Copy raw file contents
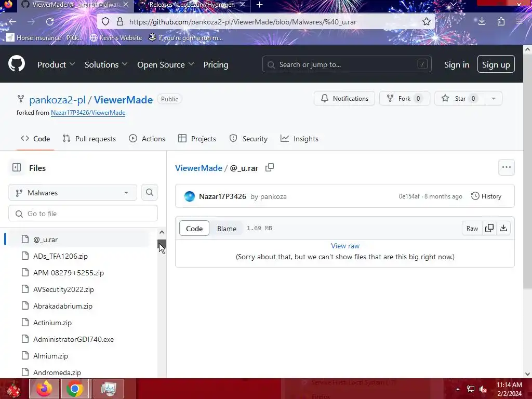This screenshot has height=399, width=532. [x=489, y=229]
